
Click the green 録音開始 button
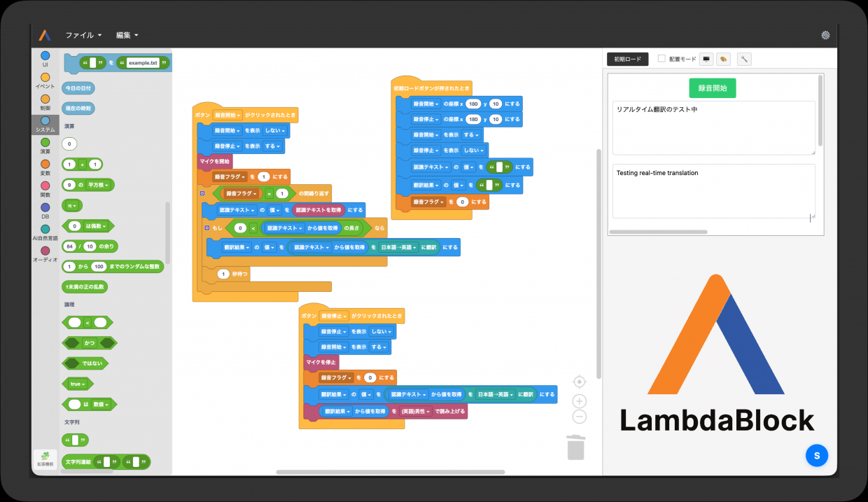(x=713, y=88)
